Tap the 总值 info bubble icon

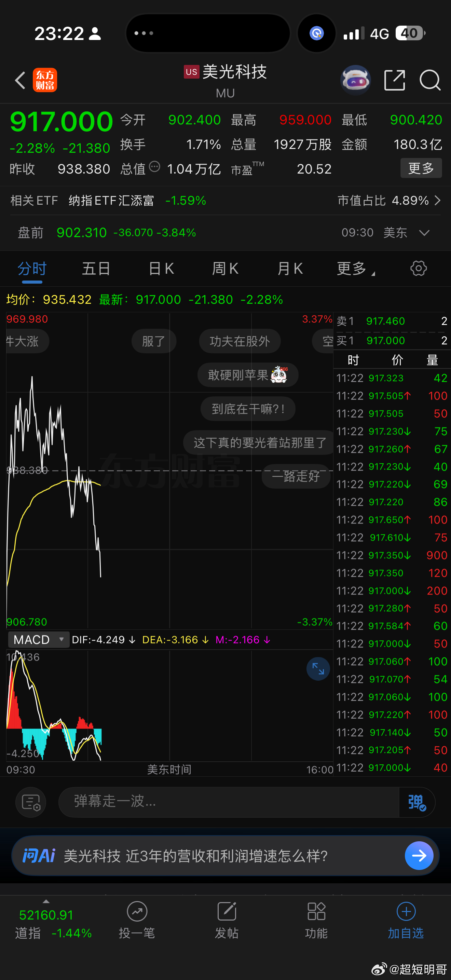point(154,167)
